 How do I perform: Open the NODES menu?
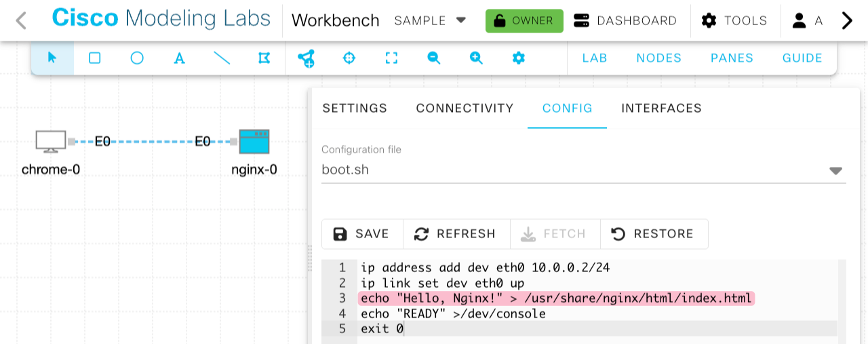[659, 58]
